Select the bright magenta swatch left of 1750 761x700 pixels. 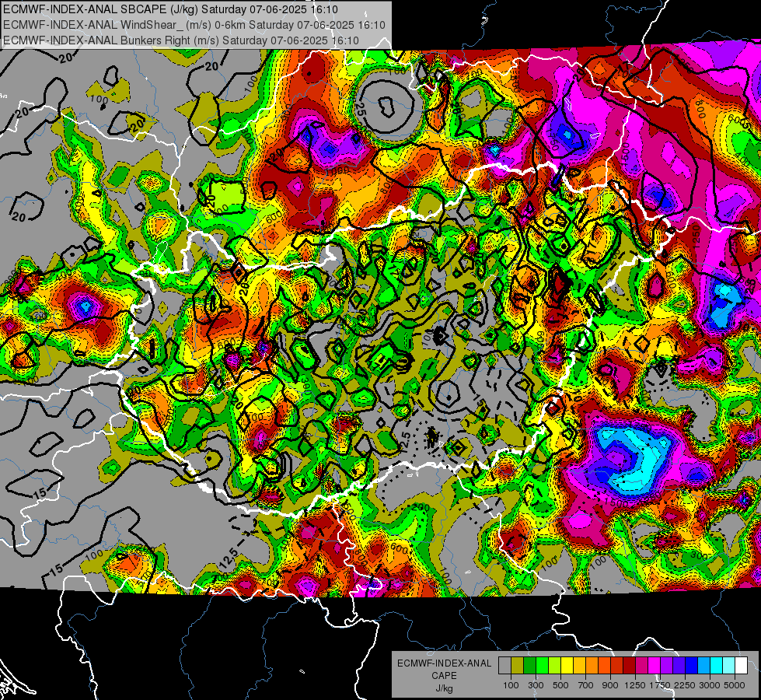click(654, 666)
